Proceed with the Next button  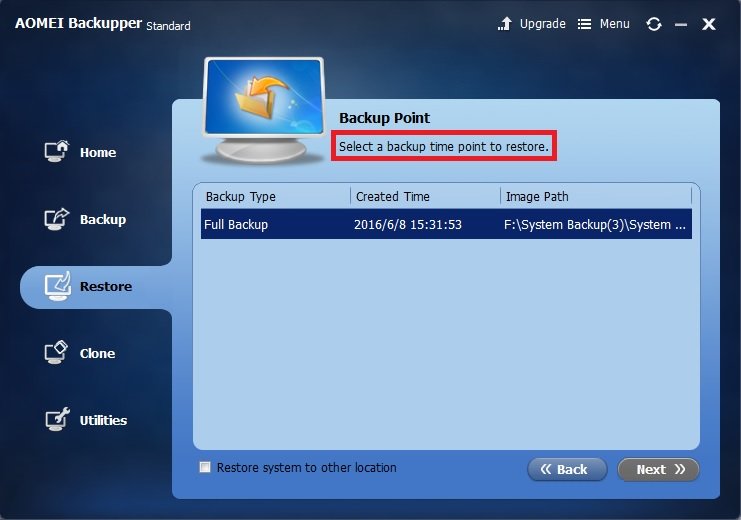pos(658,469)
